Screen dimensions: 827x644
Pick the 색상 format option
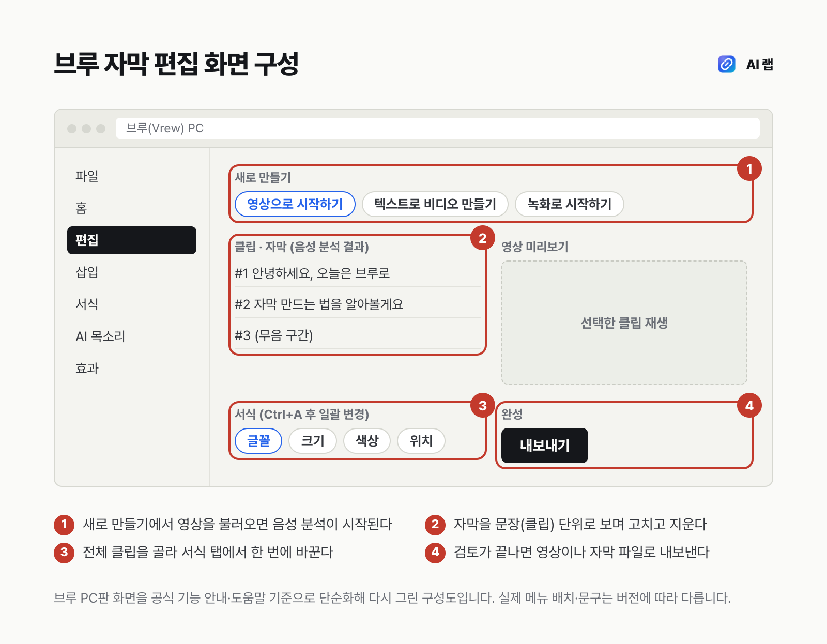367,441
